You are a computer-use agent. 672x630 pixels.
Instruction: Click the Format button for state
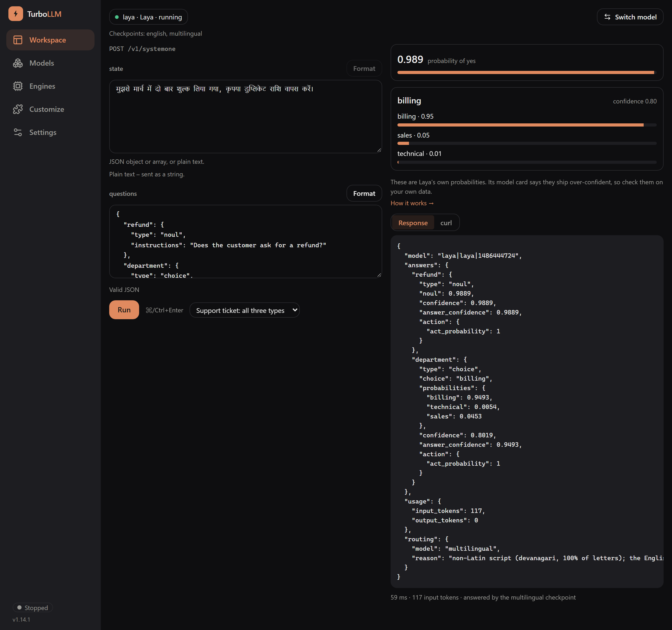(x=364, y=68)
